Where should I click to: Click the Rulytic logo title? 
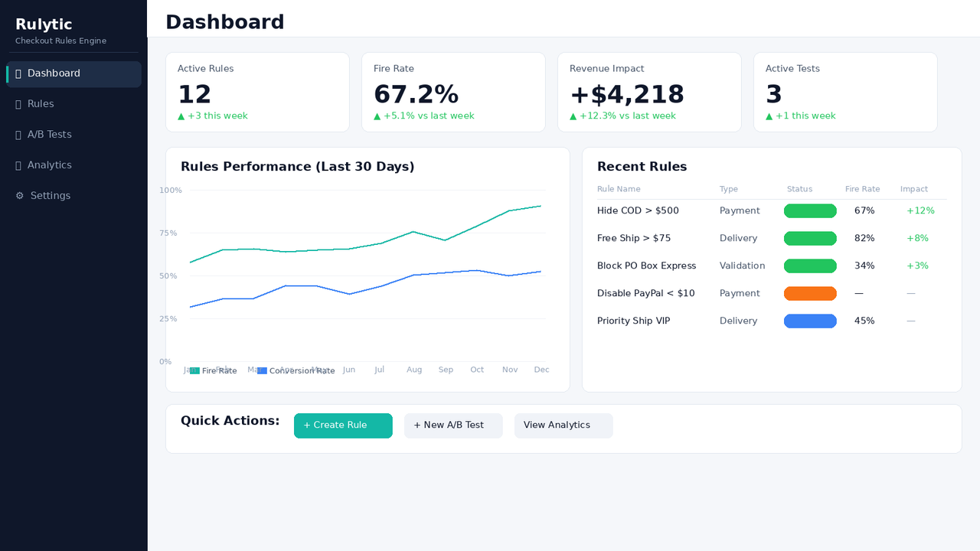[44, 24]
